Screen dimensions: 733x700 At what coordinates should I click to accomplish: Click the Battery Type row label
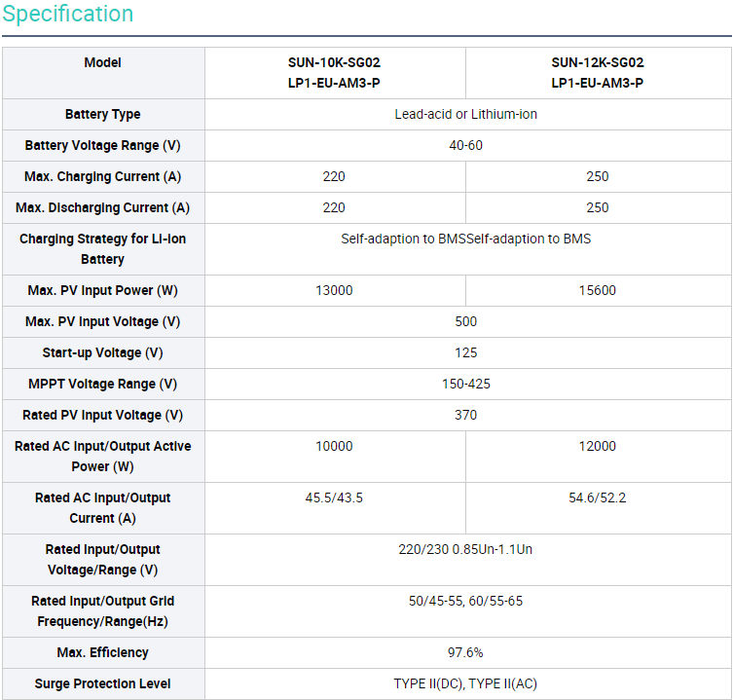[x=102, y=115]
